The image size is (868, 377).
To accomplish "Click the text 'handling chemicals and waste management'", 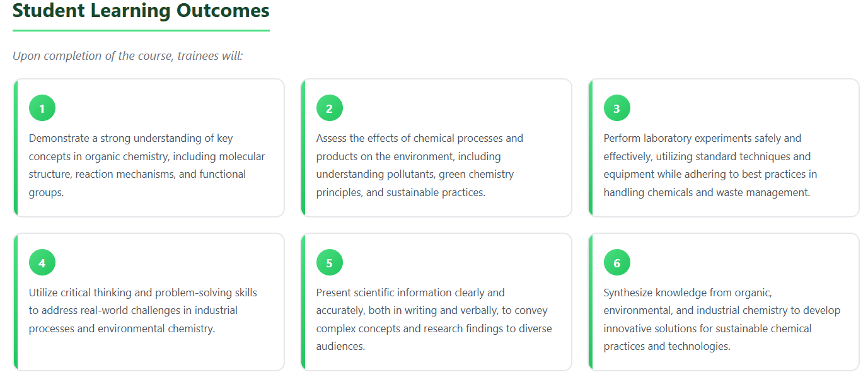I will point(706,192).
